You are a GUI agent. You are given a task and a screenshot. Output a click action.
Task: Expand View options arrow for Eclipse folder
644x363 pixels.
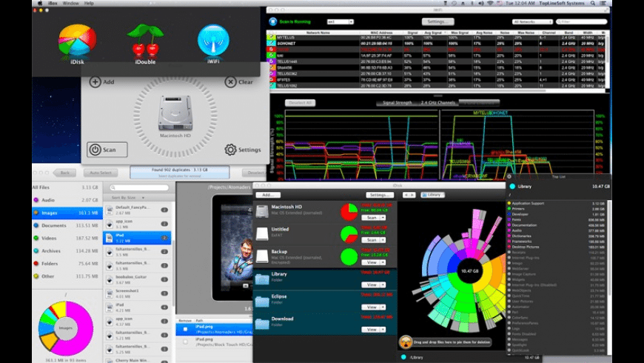coord(383,307)
